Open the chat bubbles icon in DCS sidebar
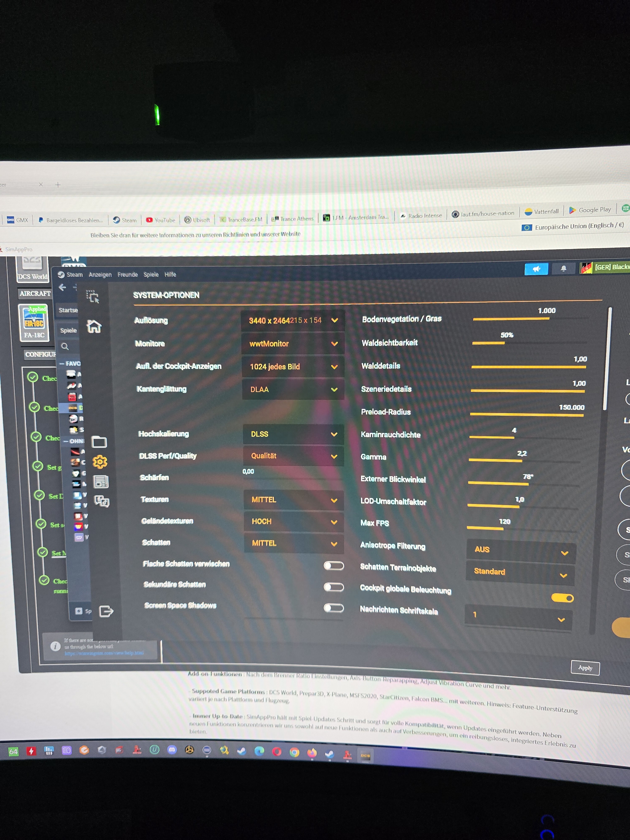Image resolution: width=630 pixels, height=840 pixels. [102, 501]
